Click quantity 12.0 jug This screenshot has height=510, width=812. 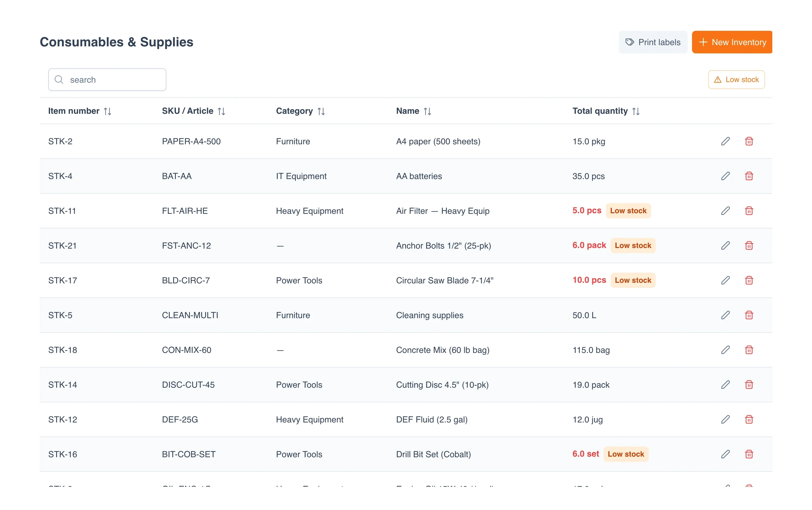click(x=587, y=419)
